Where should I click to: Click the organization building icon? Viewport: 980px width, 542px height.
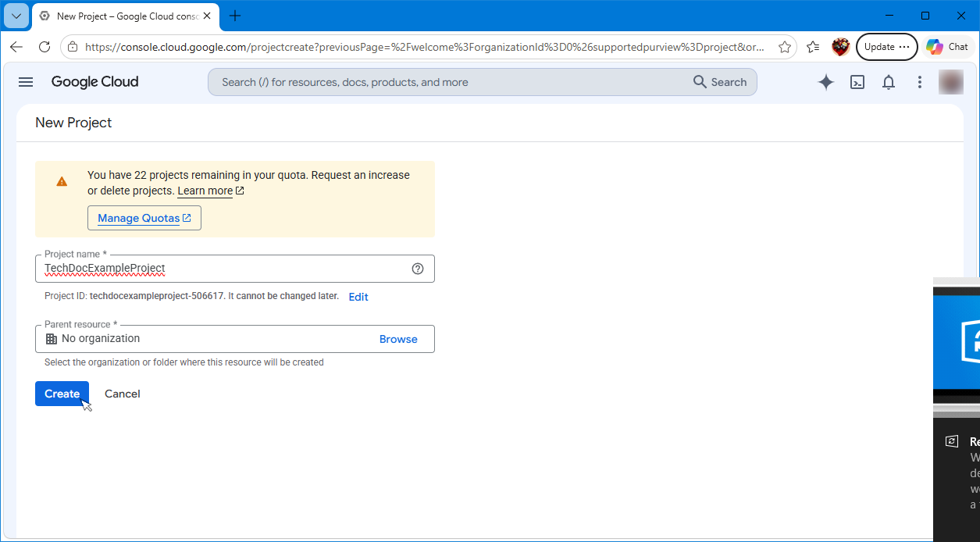52,339
